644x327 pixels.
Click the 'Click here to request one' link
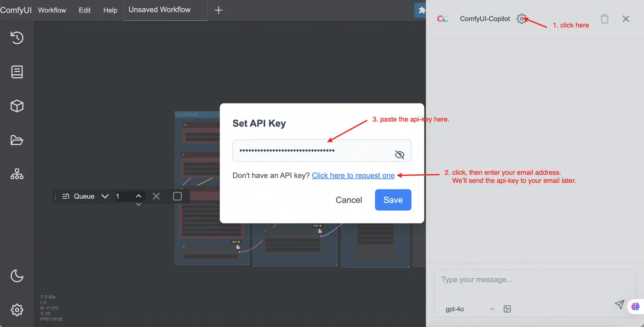point(353,175)
